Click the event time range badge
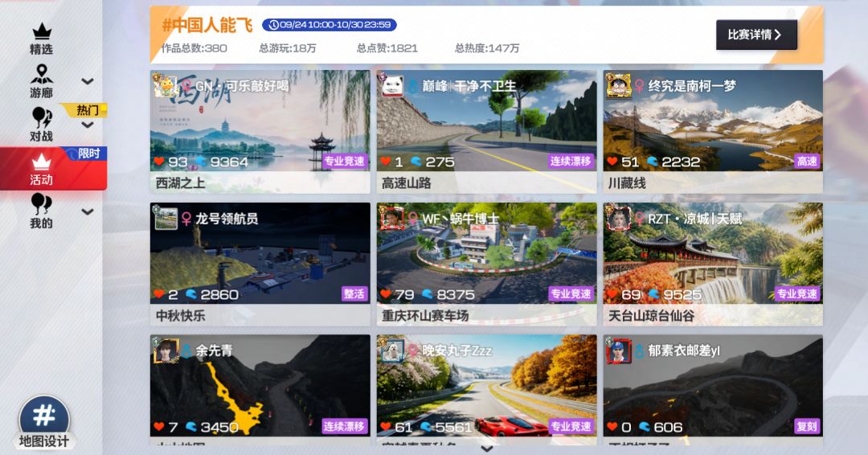The width and height of the screenshot is (868, 455). pos(330,25)
